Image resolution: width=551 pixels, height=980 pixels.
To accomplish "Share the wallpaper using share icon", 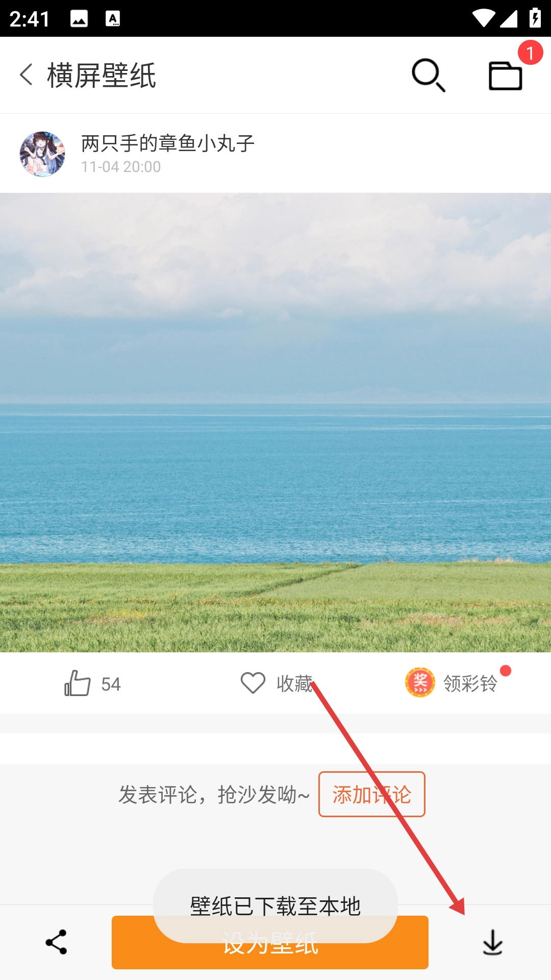I will pyautogui.click(x=56, y=942).
